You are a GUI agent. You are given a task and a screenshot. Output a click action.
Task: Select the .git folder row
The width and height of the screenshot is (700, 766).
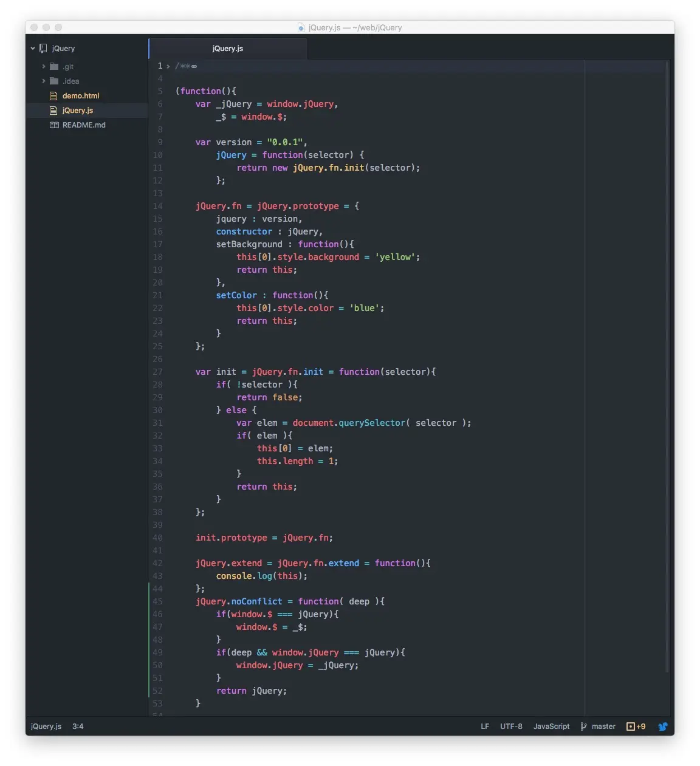(87, 67)
